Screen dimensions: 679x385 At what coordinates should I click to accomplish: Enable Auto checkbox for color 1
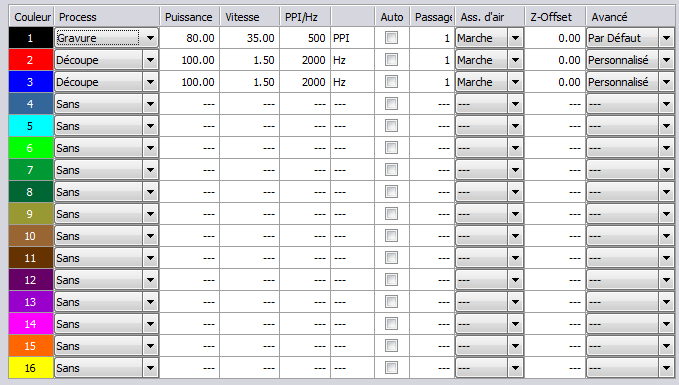[x=391, y=38]
